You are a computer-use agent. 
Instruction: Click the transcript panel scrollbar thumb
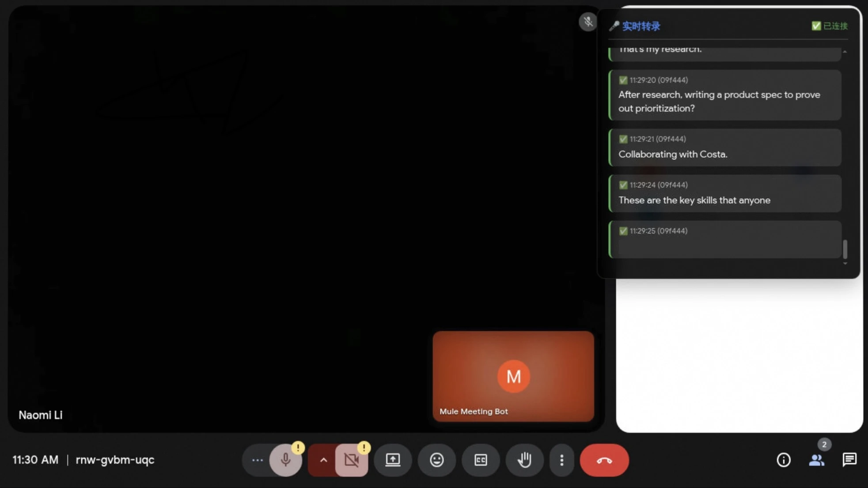[x=845, y=249]
